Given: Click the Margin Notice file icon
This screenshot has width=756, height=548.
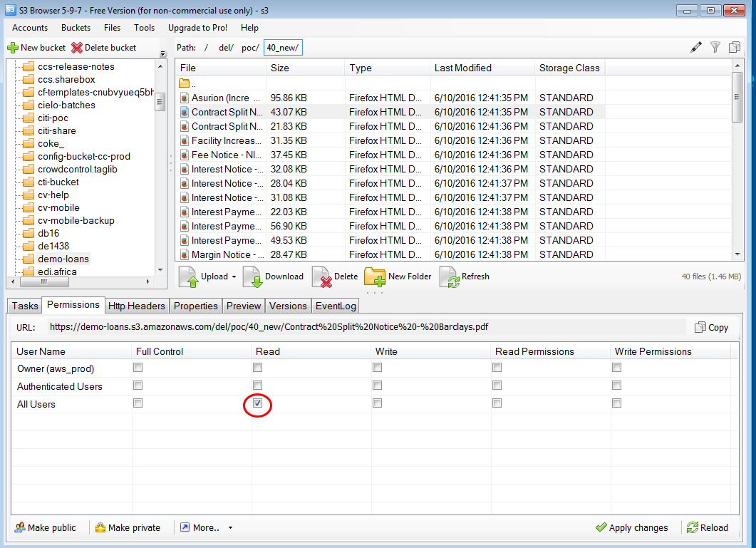Looking at the screenshot, I should click(x=184, y=254).
